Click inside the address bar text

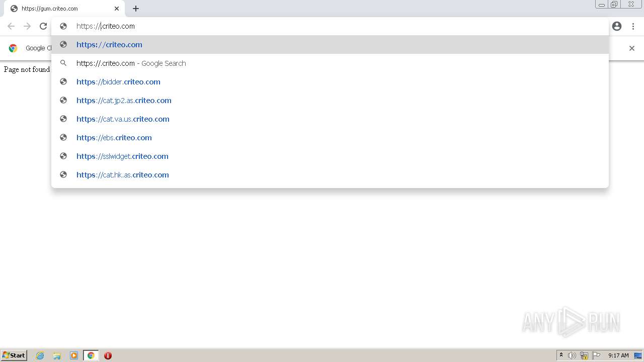pos(106,26)
